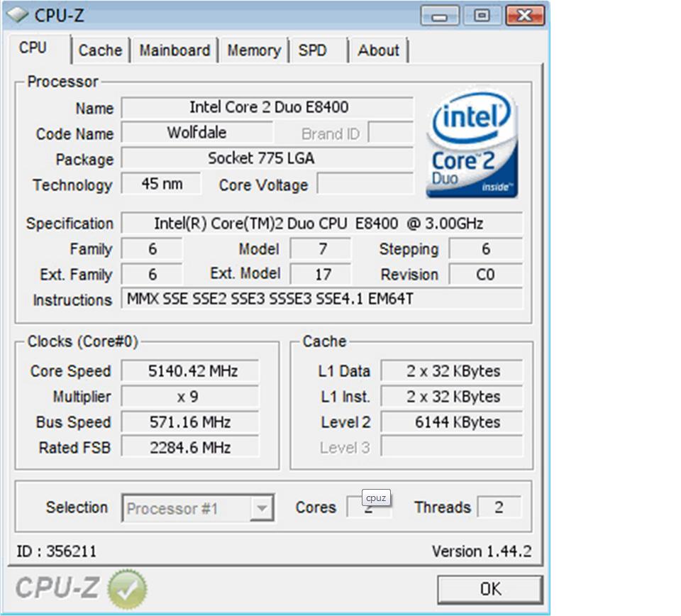
Task: Click the Version 1.44.2 text
Action: tap(482, 551)
